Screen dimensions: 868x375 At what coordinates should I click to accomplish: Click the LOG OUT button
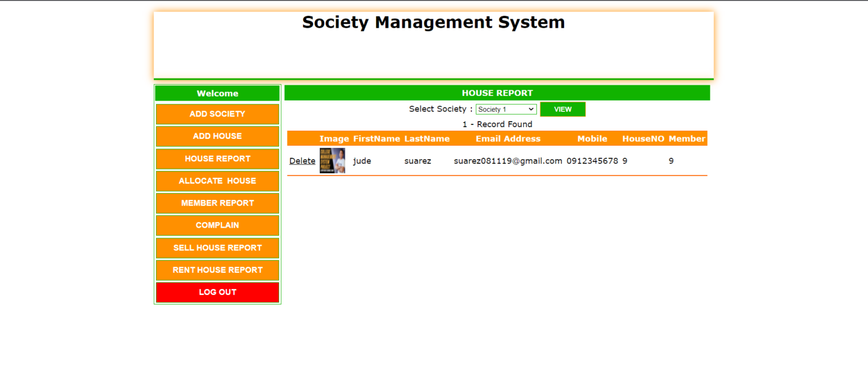(x=217, y=292)
